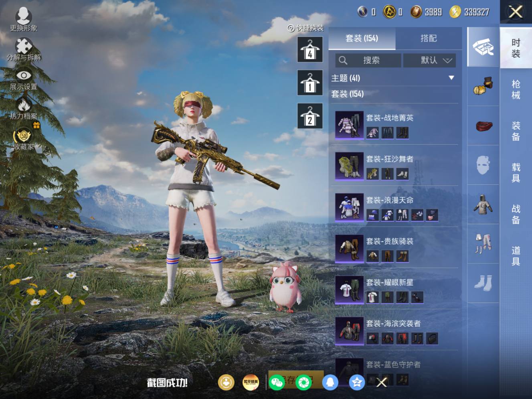Share screenshot to Qzone star icon
Screen dimensions: 532x399
356,383
